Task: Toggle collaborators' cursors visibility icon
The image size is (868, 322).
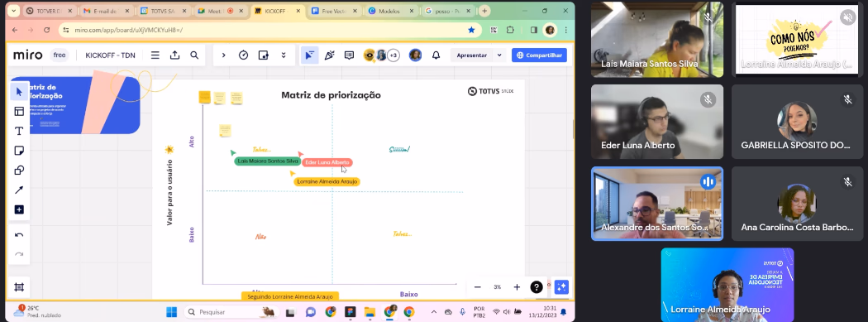Action: (309, 55)
